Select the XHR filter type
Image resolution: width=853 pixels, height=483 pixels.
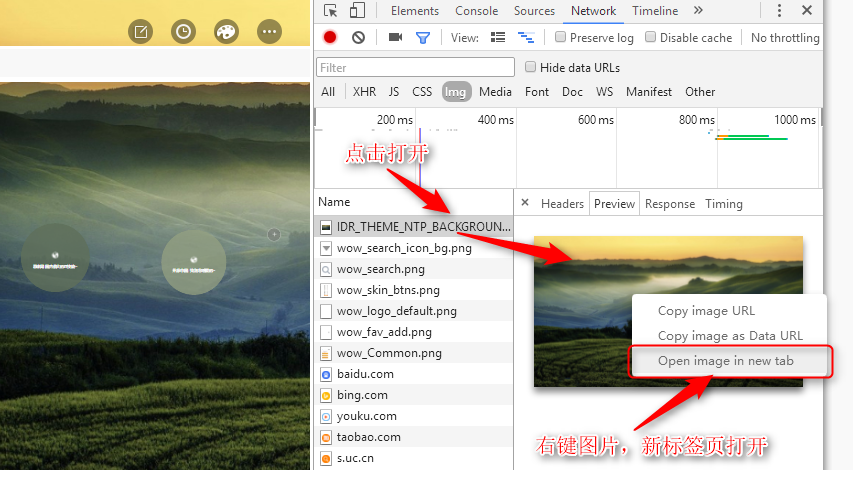(x=364, y=91)
